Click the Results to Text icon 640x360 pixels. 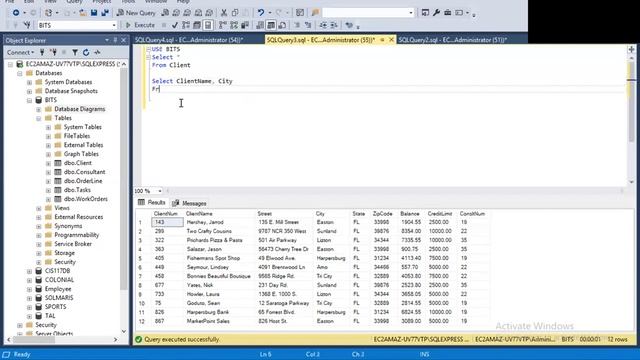click(x=260, y=25)
